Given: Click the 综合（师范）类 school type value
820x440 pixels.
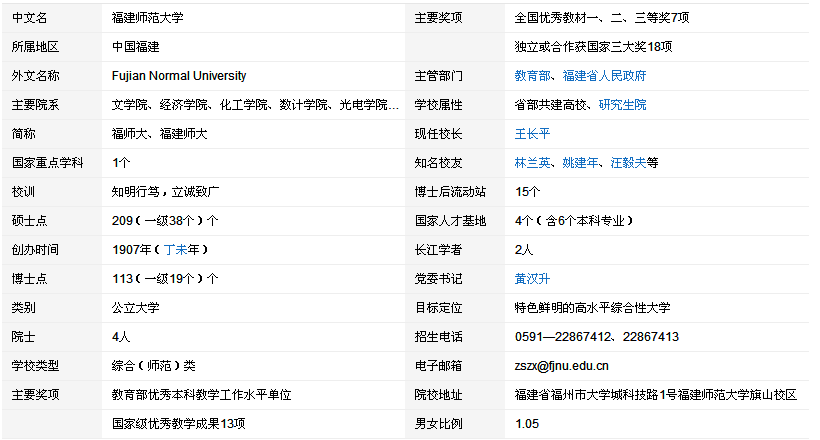Looking at the screenshot, I should (154, 366).
